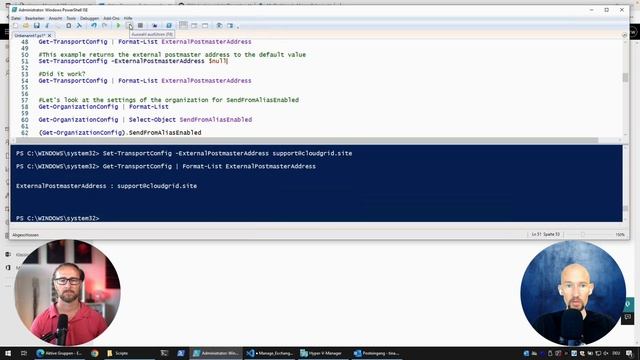The width and height of the screenshot is (640, 360).
Task: Open the Debuggen menu
Action: [x=89, y=18]
